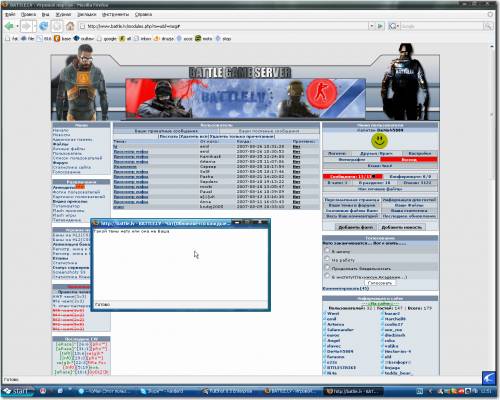Select the 'На работу' poll option

pyautogui.click(x=327, y=259)
